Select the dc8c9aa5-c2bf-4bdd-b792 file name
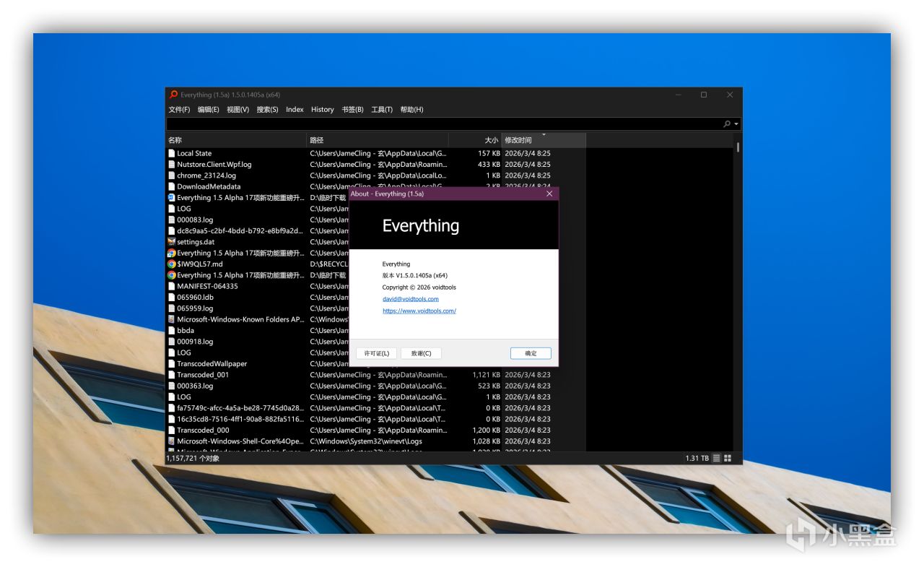 [240, 231]
